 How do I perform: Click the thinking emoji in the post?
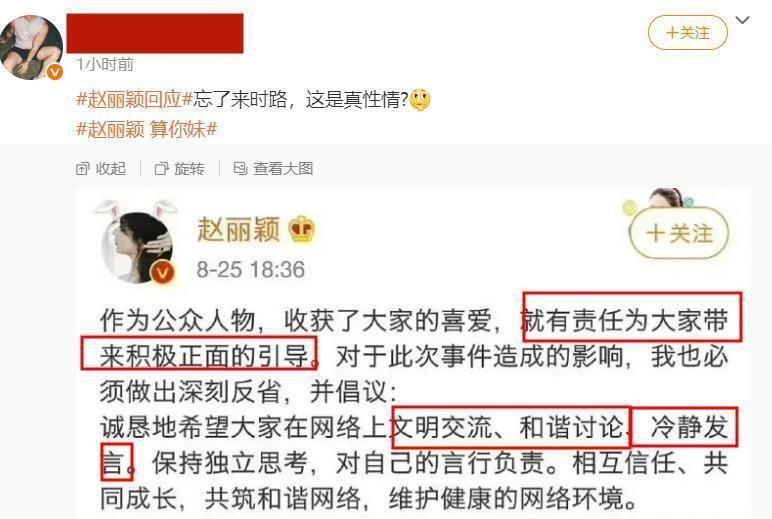[419, 100]
